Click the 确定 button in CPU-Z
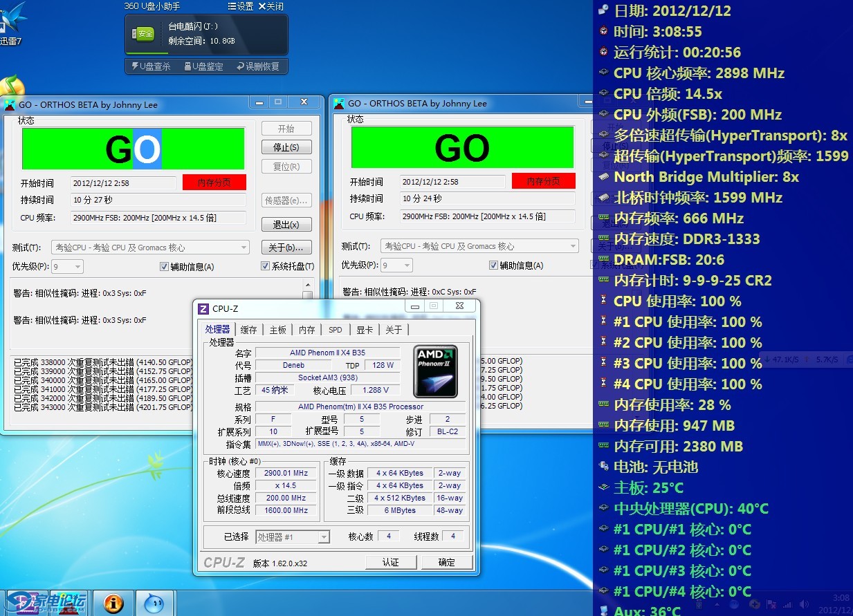The image size is (853, 616). pyautogui.click(x=446, y=562)
